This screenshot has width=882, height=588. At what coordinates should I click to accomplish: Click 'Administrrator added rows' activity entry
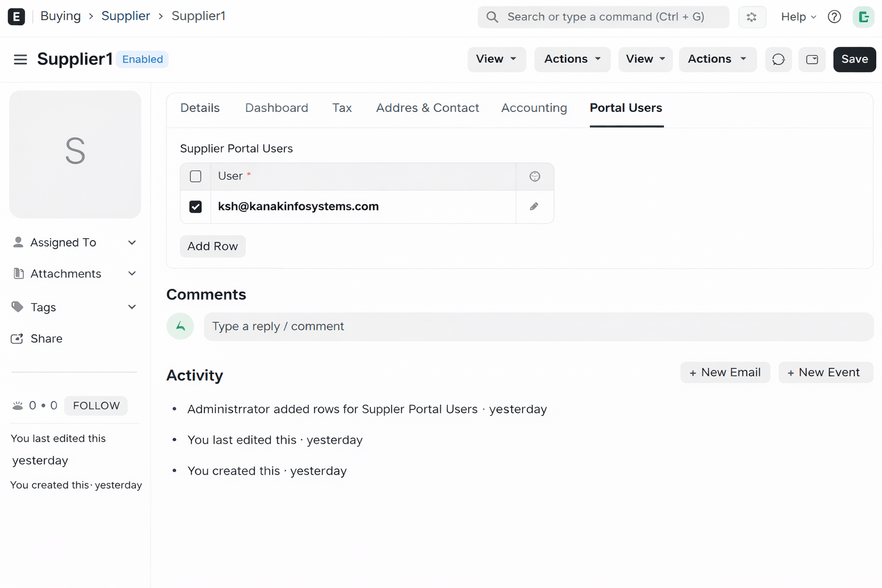click(367, 409)
